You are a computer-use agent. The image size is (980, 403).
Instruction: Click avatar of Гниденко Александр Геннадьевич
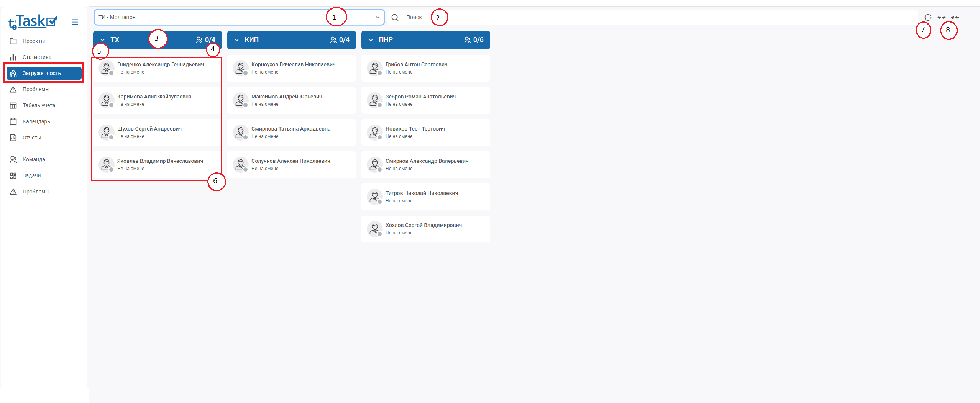coord(106,68)
